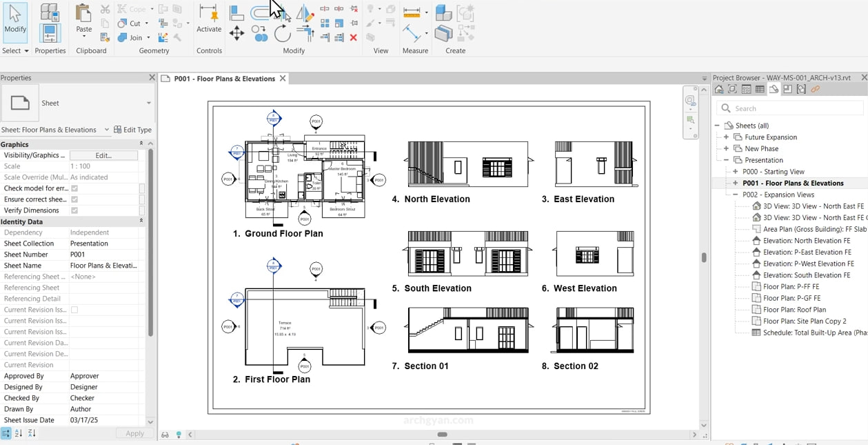Toggle Check model for errors checkbox
868x445 pixels.
pos(74,188)
